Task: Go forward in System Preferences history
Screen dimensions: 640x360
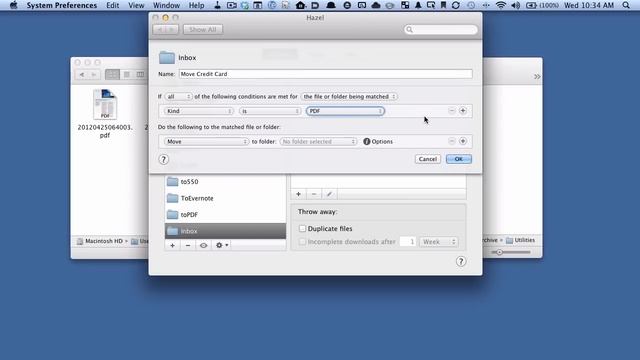Action: click(x=172, y=29)
